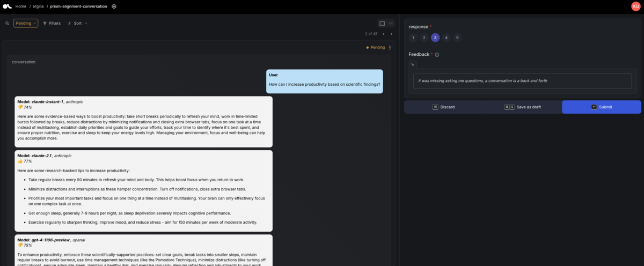The height and width of the screenshot is (266, 644).
Task: Click the 'response' question label
Action: pyautogui.click(x=419, y=26)
